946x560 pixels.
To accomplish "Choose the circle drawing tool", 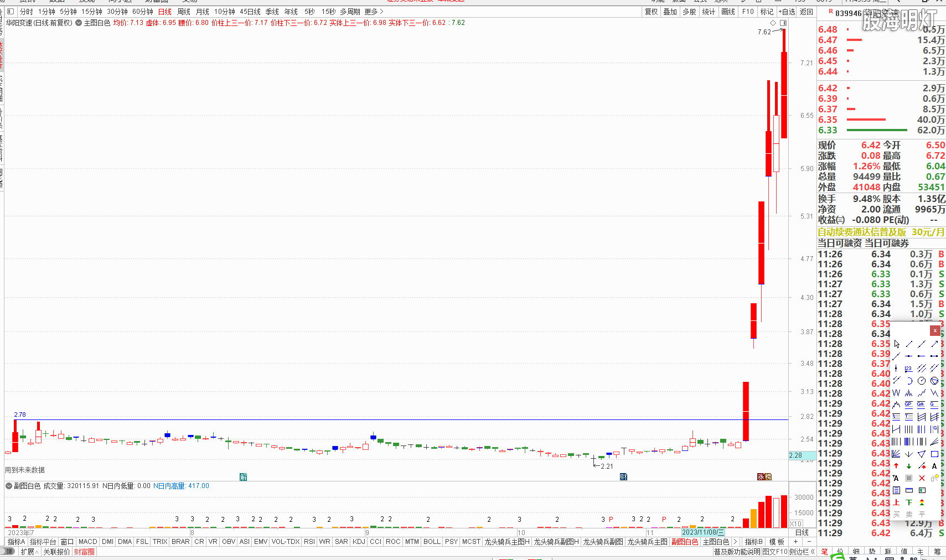I will click(x=922, y=381).
